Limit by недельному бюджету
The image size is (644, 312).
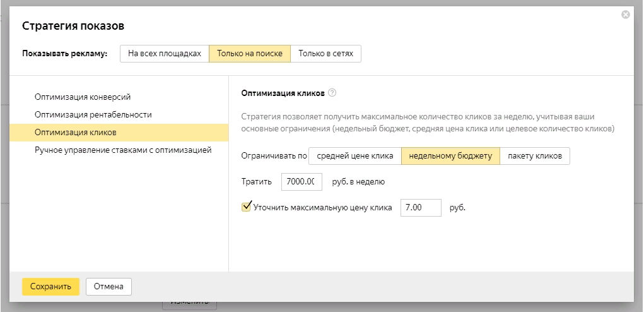point(450,156)
